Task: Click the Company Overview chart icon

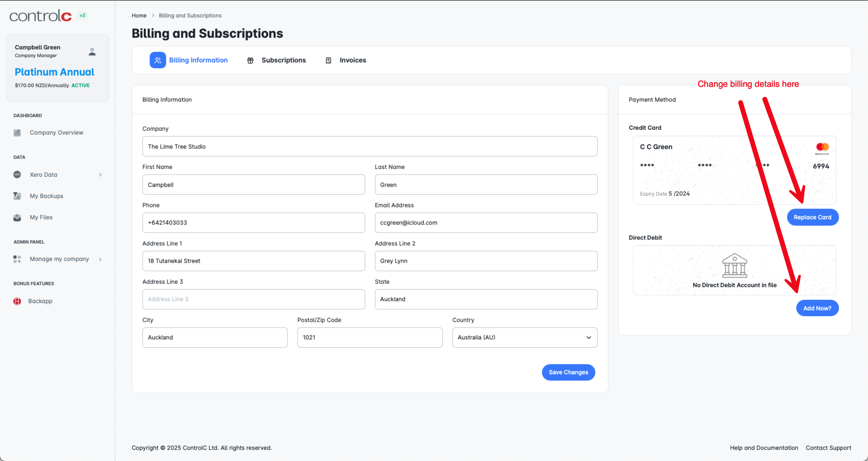Action: (x=17, y=133)
